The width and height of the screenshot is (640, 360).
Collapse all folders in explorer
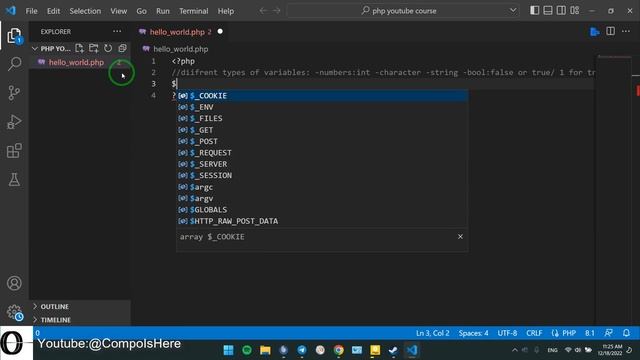tap(122, 48)
